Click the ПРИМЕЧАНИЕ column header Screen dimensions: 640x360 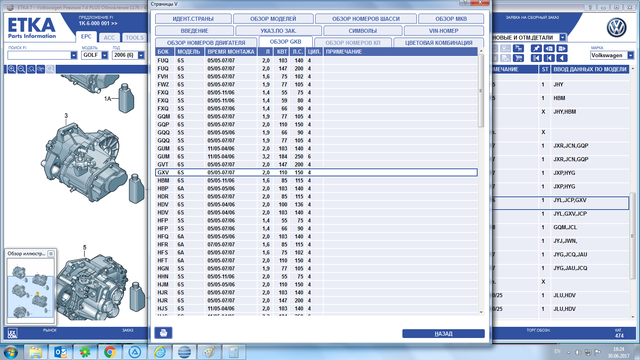coord(400,52)
